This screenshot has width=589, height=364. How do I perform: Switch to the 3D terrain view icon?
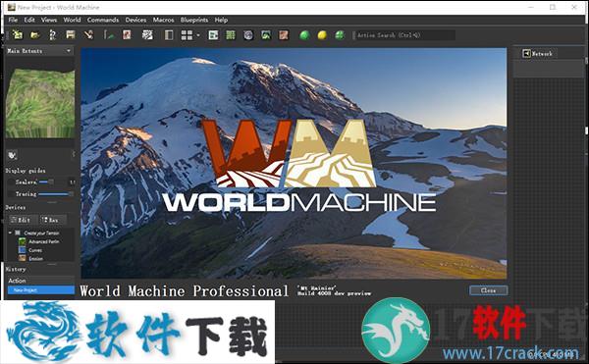pyautogui.click(x=266, y=35)
